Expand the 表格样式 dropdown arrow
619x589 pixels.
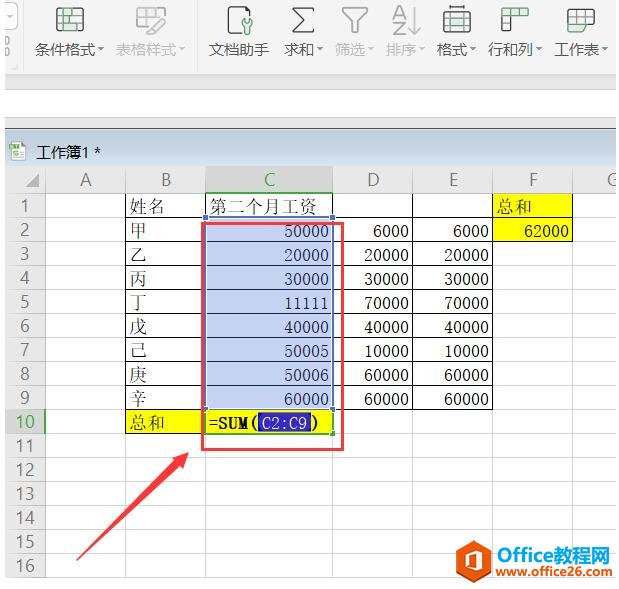pos(182,50)
